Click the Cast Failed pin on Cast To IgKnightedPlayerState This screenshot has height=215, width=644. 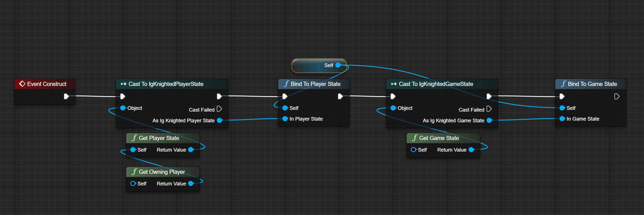220,109
